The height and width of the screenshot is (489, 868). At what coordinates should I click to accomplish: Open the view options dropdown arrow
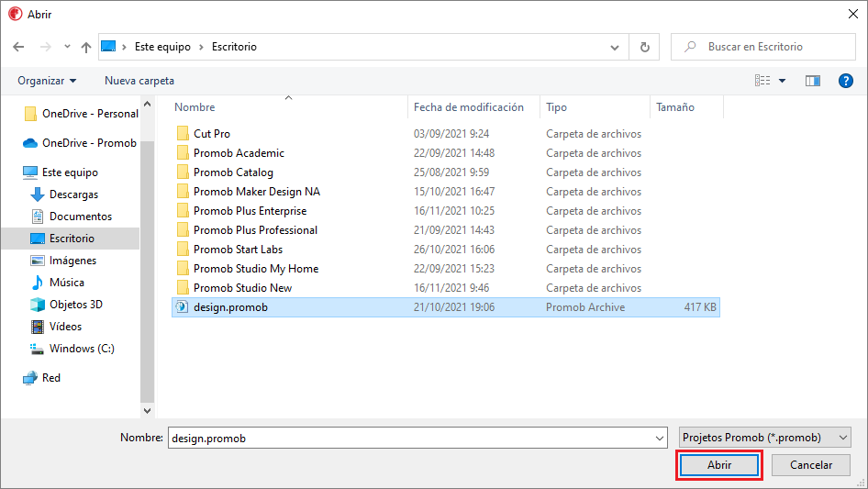[x=782, y=81]
